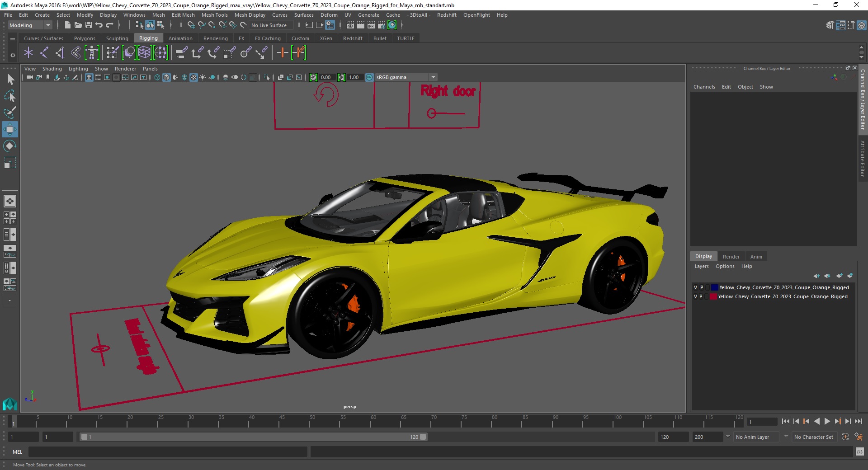The height and width of the screenshot is (470, 868).
Task: Click the Auto keyframe toggle icon
Action: pyautogui.click(x=845, y=437)
